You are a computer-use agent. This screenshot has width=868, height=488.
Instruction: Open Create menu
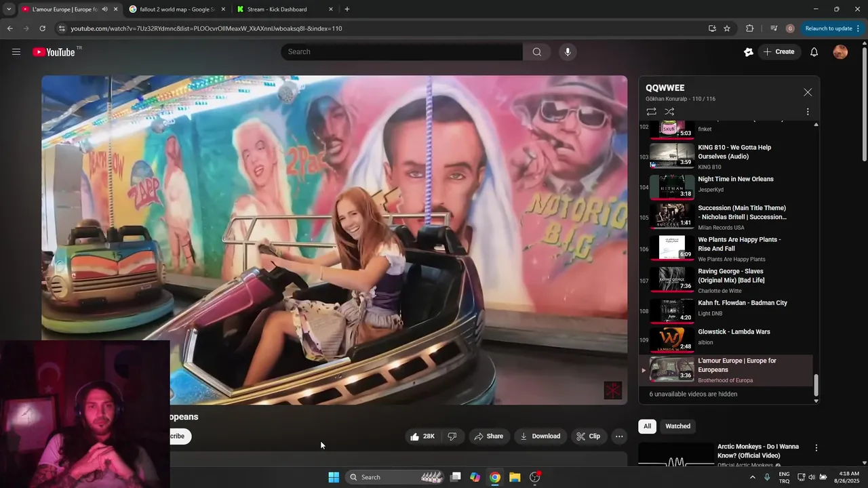tap(779, 52)
